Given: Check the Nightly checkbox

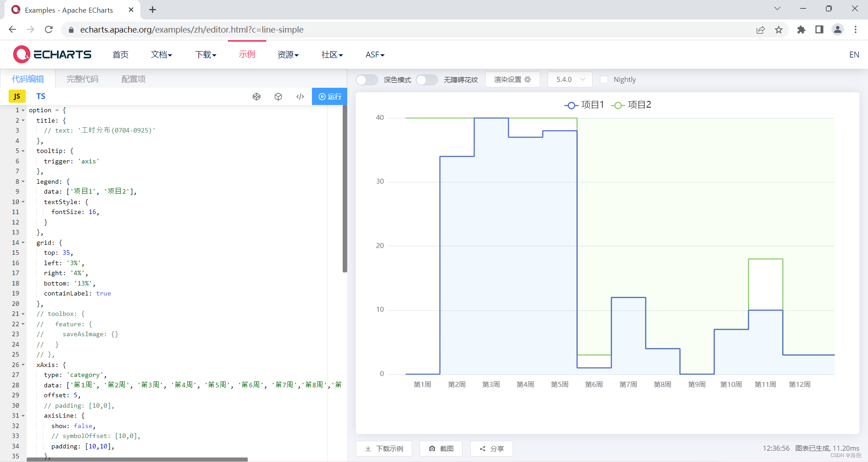Looking at the screenshot, I should [x=604, y=79].
